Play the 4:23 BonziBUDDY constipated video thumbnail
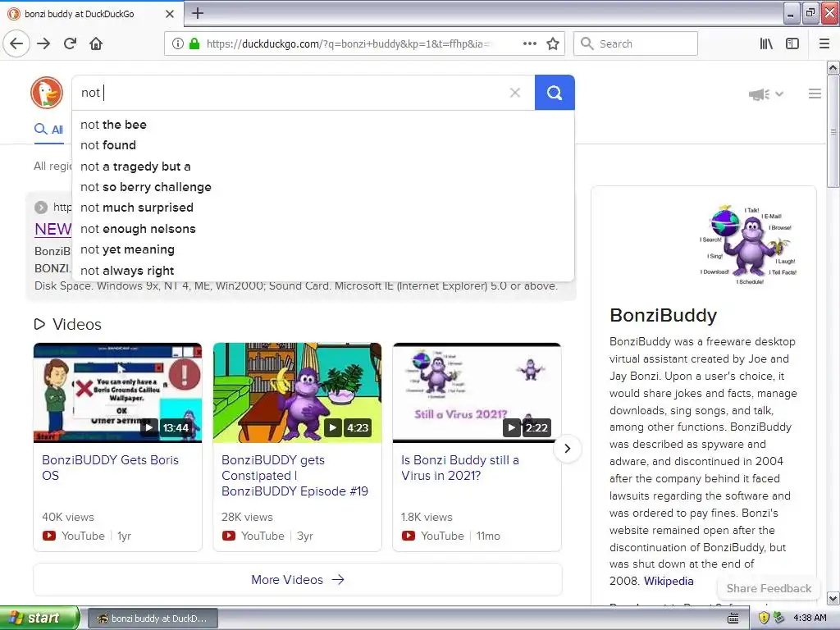Image resolution: width=840 pixels, height=630 pixels. coord(297,393)
